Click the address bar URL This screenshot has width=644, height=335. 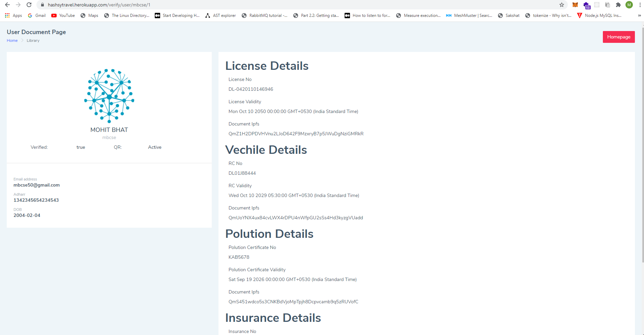(x=99, y=5)
